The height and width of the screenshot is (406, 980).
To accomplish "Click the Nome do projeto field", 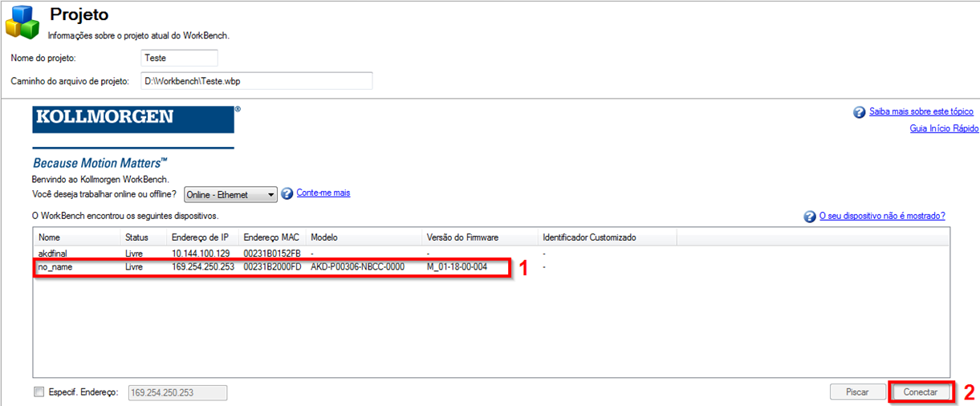I will 179,58.
